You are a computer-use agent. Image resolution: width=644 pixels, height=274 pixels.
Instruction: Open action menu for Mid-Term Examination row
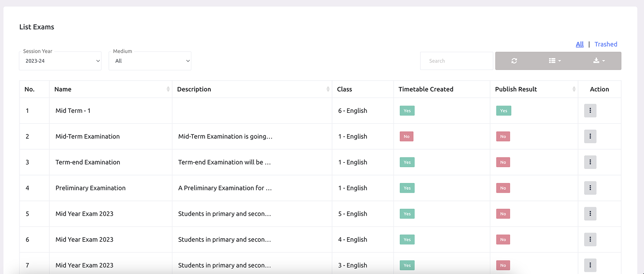pyautogui.click(x=590, y=137)
